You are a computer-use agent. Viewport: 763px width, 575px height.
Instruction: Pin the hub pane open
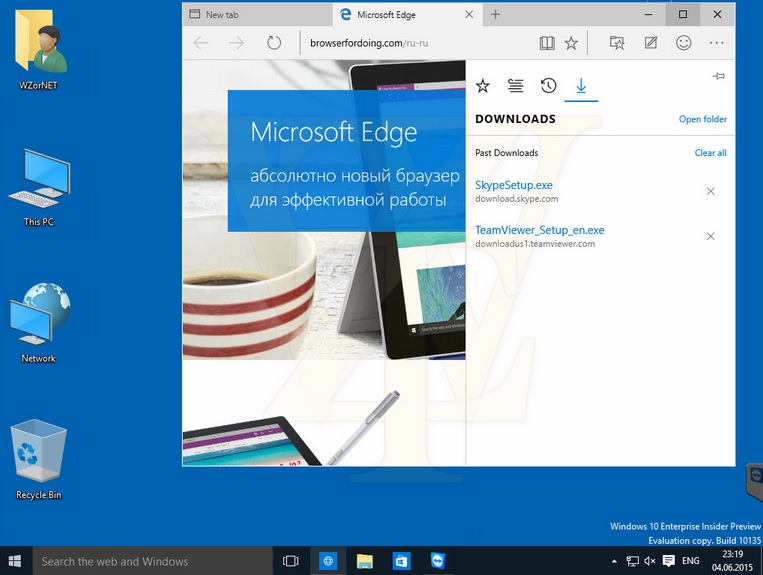click(718, 77)
